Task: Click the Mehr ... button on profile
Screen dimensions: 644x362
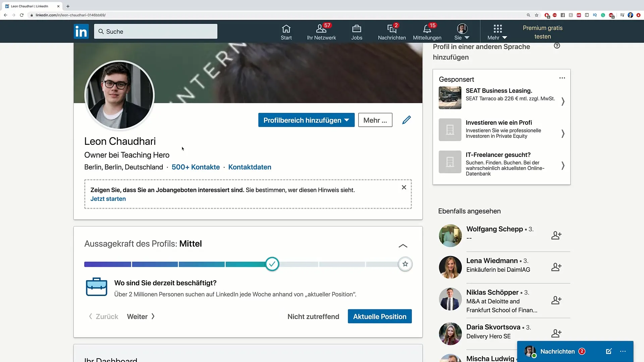Action: tap(375, 120)
